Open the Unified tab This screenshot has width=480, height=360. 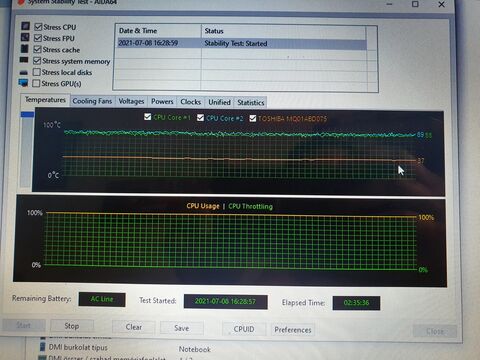click(x=219, y=102)
